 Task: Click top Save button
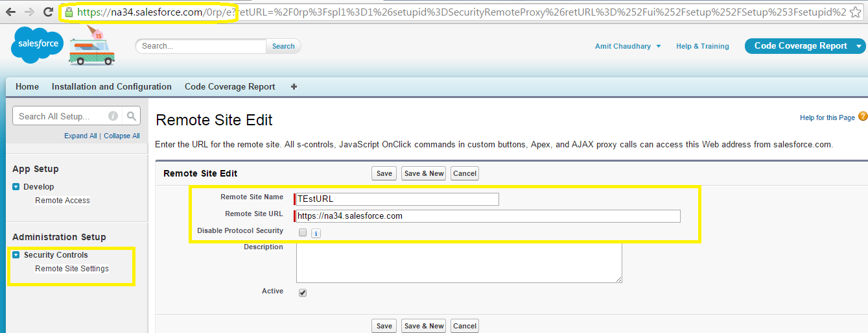click(x=384, y=173)
